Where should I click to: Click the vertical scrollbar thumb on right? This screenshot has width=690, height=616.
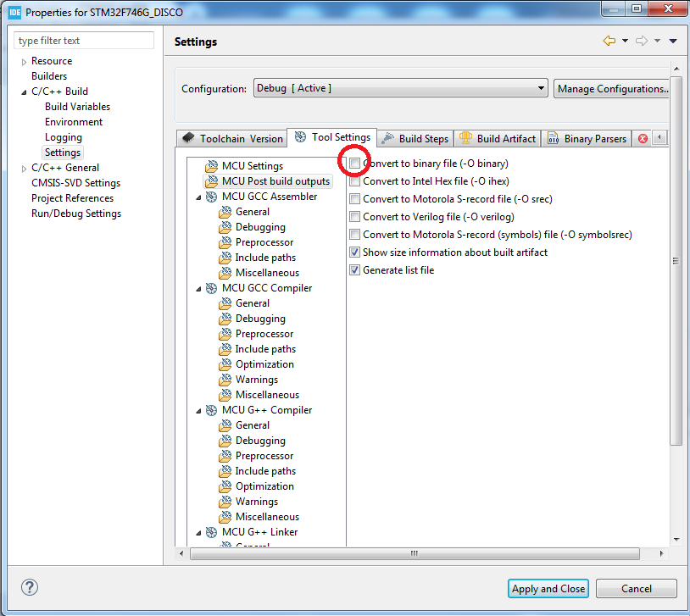coord(676,261)
